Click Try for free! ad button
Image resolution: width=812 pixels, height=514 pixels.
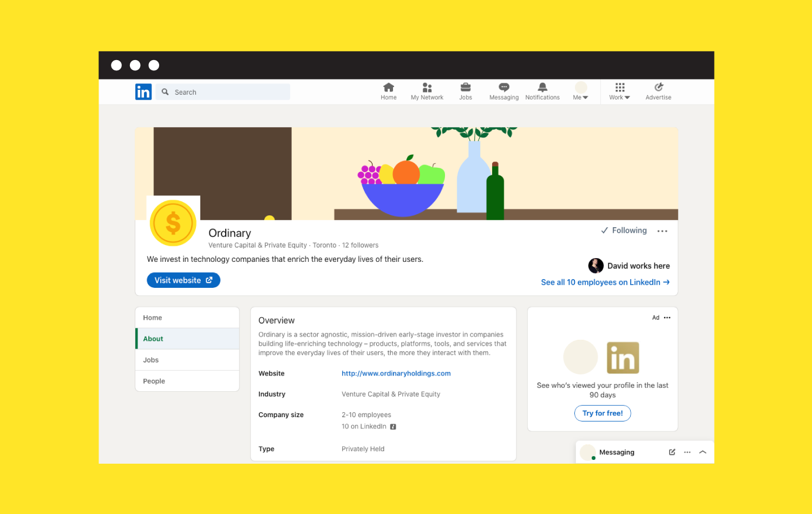click(603, 413)
